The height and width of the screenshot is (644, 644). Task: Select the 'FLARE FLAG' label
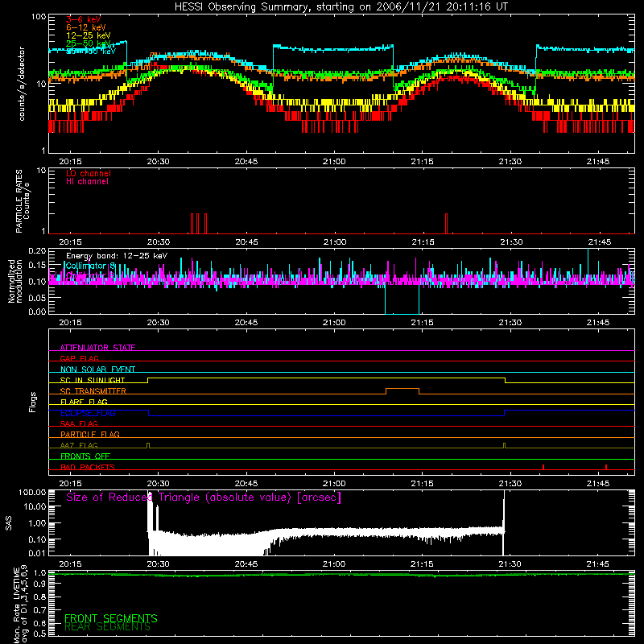pyautogui.click(x=84, y=402)
